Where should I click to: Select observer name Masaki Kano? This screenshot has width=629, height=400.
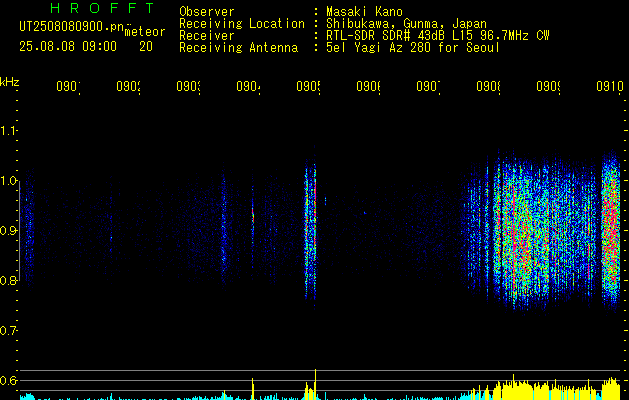pyautogui.click(x=364, y=12)
